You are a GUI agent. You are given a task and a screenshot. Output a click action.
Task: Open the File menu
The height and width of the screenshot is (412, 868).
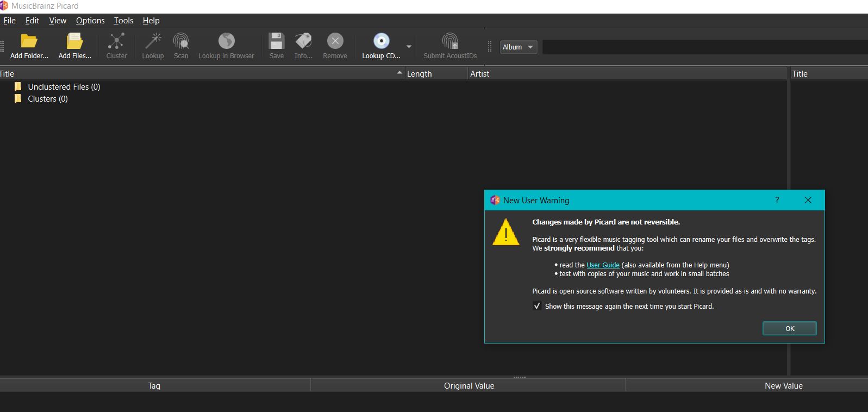pyautogui.click(x=9, y=21)
